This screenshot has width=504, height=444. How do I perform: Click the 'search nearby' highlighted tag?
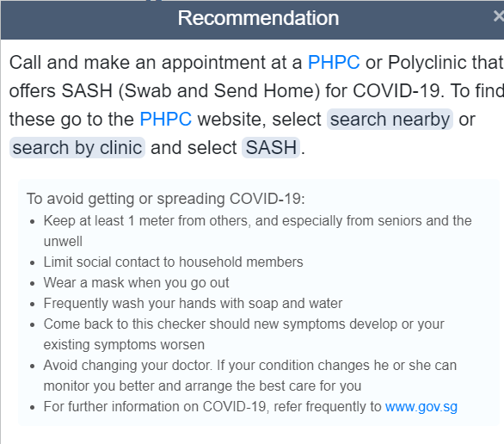(390, 120)
